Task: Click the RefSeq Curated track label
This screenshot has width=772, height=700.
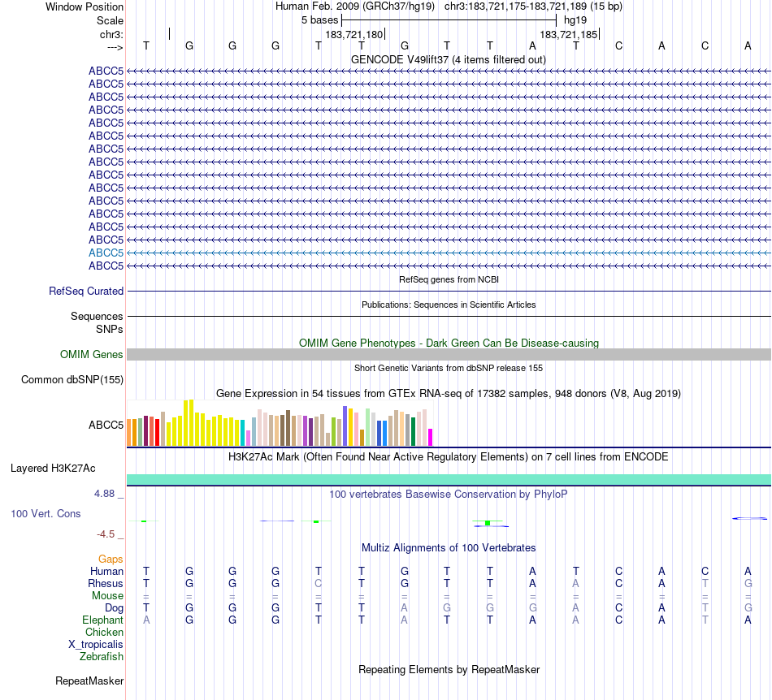Action: (86, 292)
